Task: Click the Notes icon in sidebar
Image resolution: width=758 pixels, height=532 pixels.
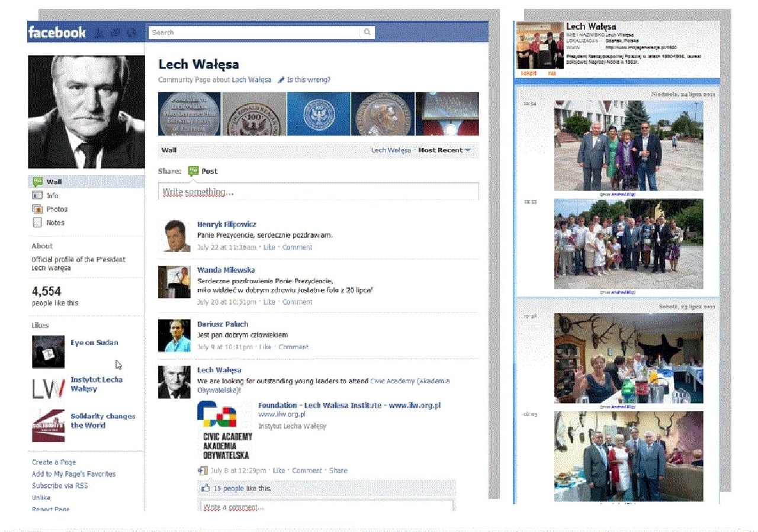Action: tap(37, 223)
